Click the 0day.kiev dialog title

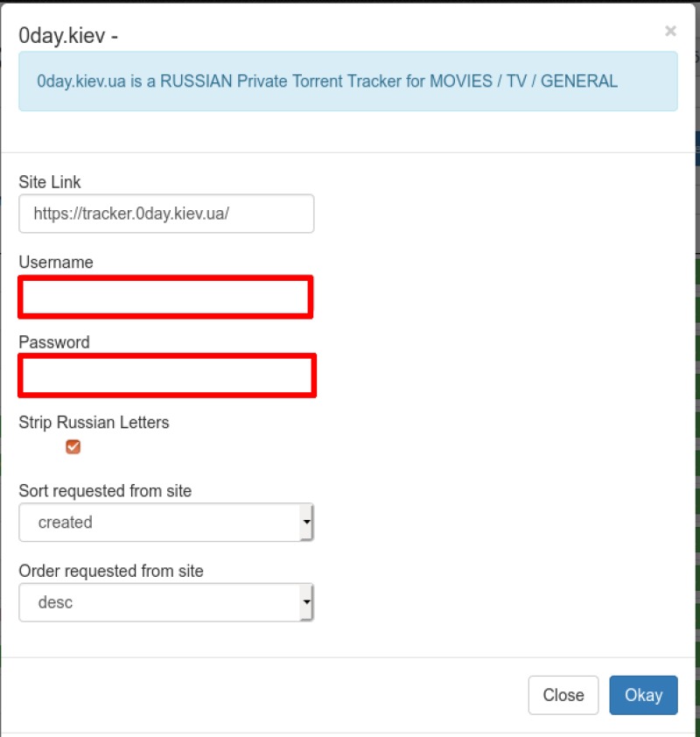(x=68, y=36)
